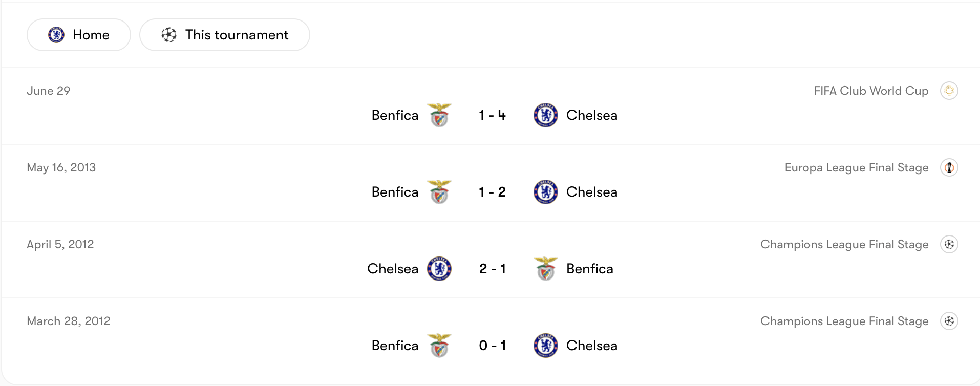Click Benfica crest in the April 5, 2012 match

545,269
